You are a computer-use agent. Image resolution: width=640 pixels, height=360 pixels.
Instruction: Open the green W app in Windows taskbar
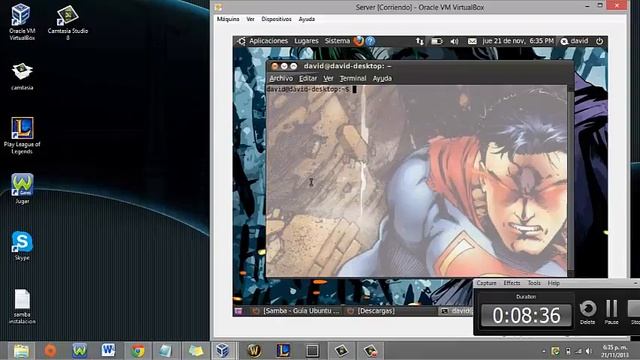pos(80,351)
